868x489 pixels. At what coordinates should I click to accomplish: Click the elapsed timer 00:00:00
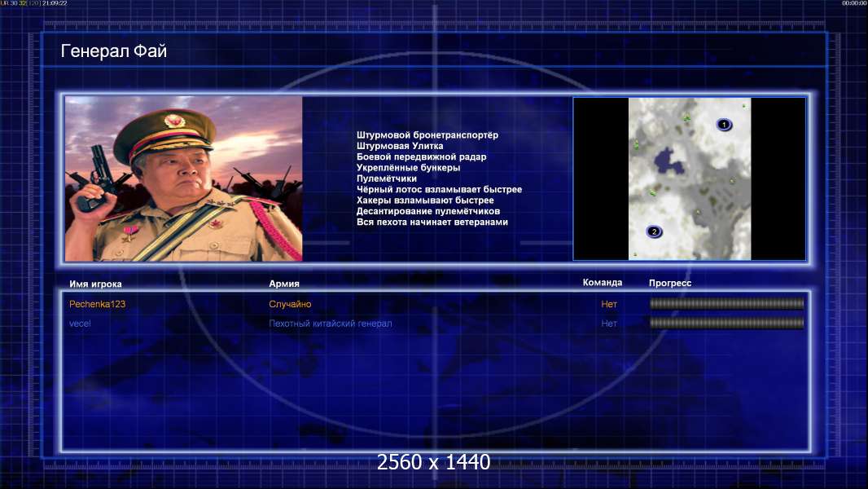854,3
